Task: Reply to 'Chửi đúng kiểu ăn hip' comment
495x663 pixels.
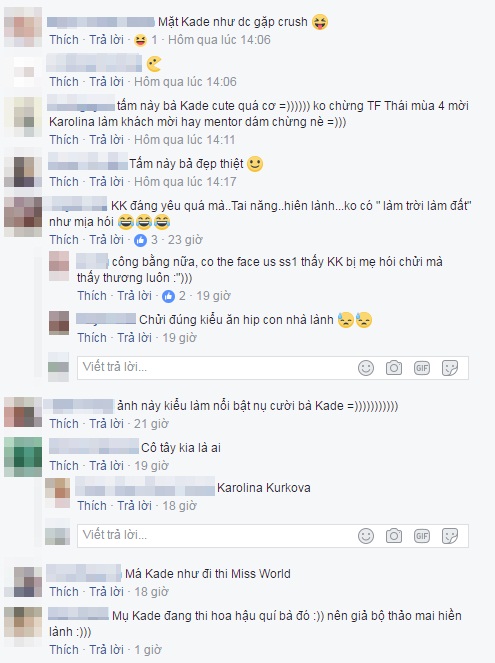Action: (x=134, y=338)
